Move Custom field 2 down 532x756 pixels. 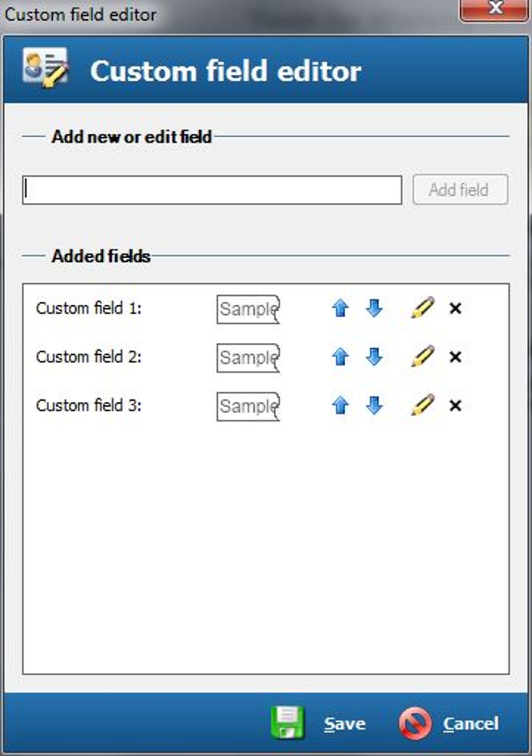[x=374, y=357]
